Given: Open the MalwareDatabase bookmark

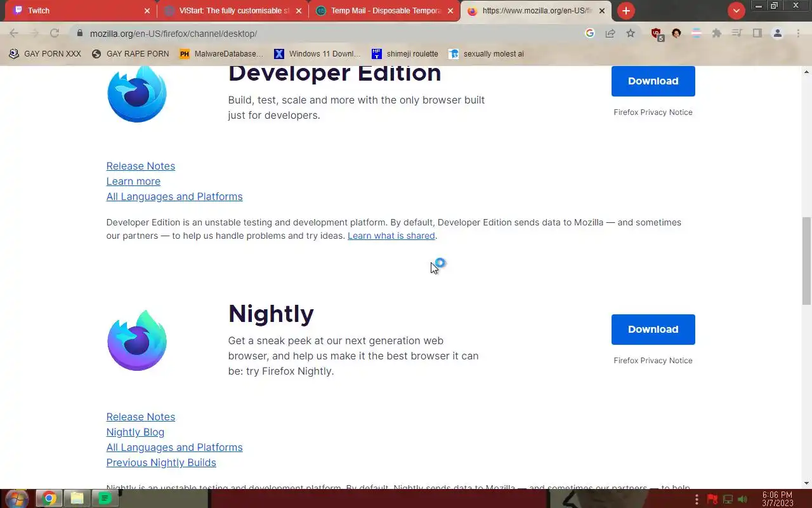Looking at the screenshot, I should click(221, 54).
